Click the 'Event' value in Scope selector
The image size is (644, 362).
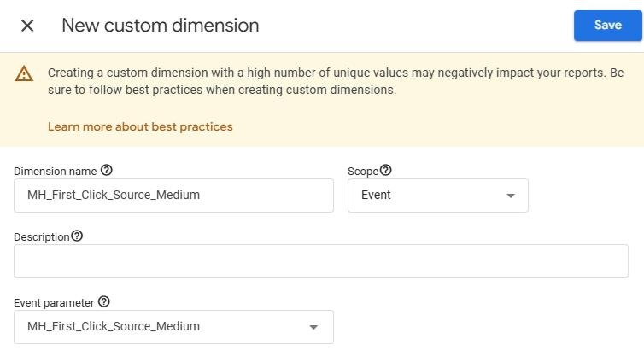[377, 195]
